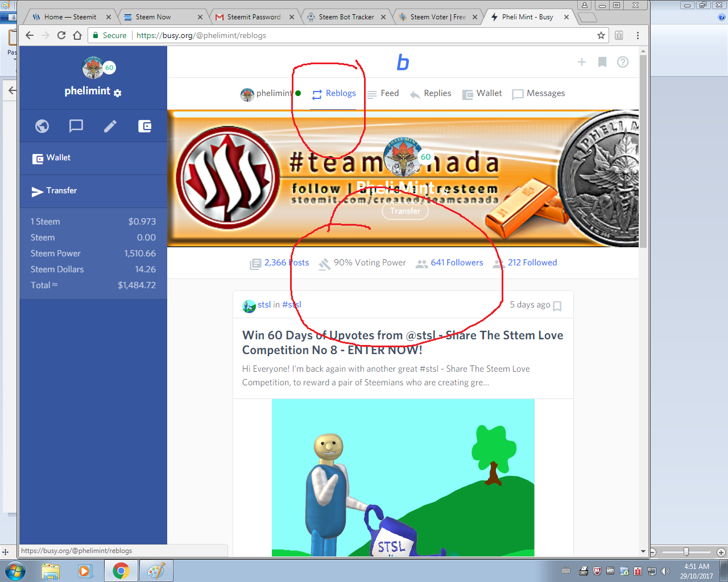Switch to the 'Steemit Password' browser tab
This screenshot has width=728, height=582.
tap(254, 17)
